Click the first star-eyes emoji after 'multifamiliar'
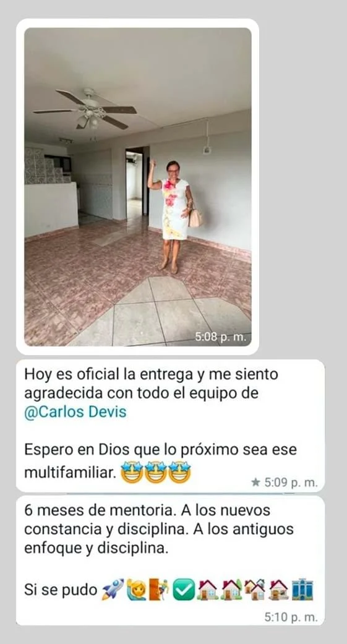Image resolution: width=347 pixels, height=644 pixels. pos(132,472)
